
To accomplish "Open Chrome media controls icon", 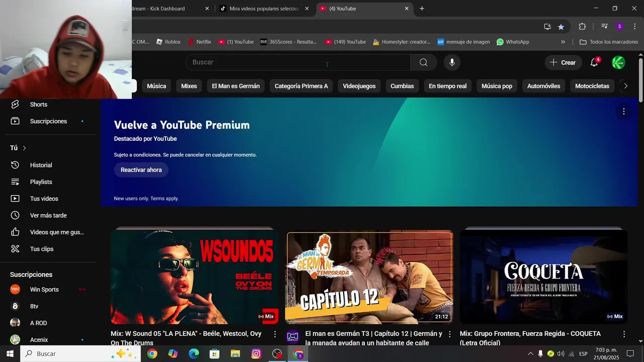I will (x=605, y=26).
